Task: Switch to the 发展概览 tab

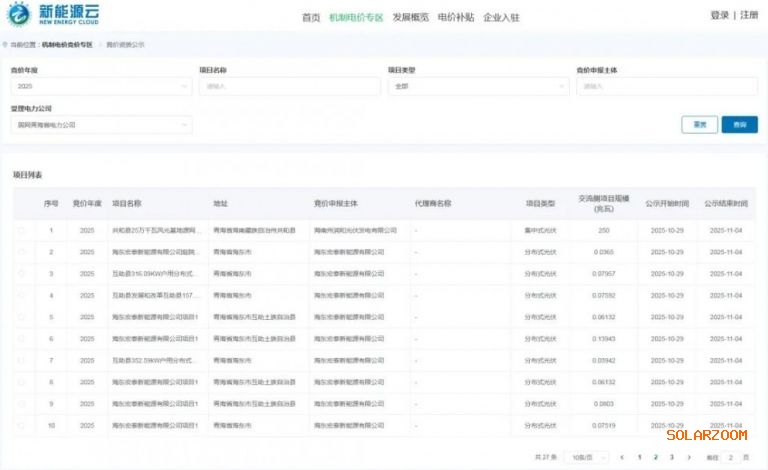Action: coord(410,17)
